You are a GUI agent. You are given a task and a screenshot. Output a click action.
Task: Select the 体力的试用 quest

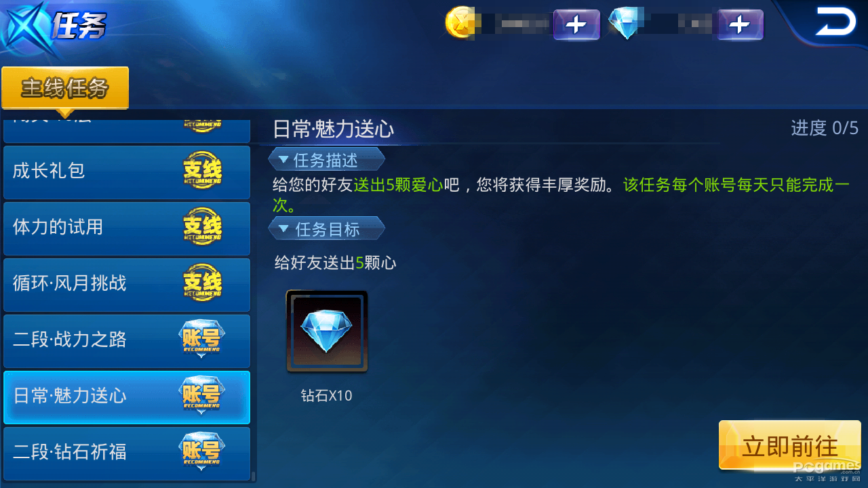(x=127, y=228)
